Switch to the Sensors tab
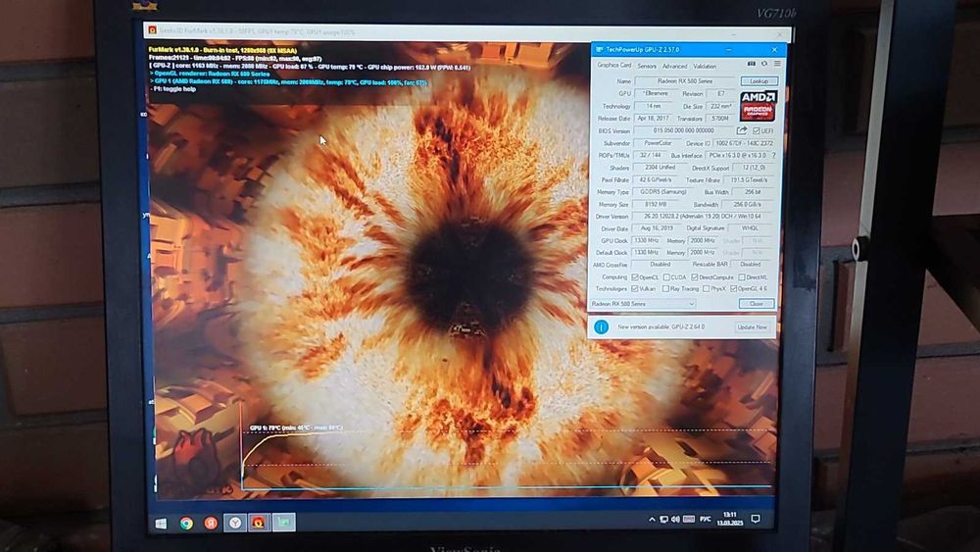 647,66
